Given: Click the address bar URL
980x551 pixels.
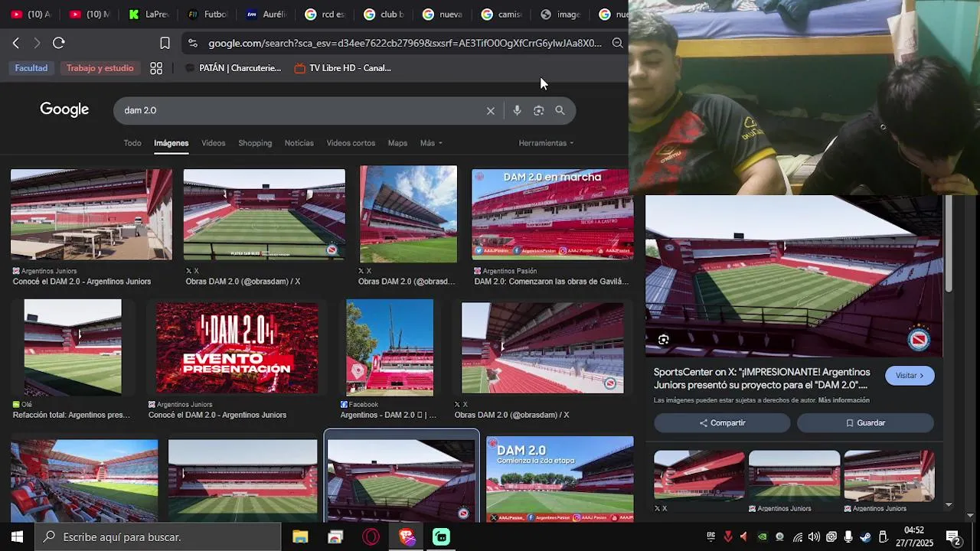Looking at the screenshot, I should [404, 43].
